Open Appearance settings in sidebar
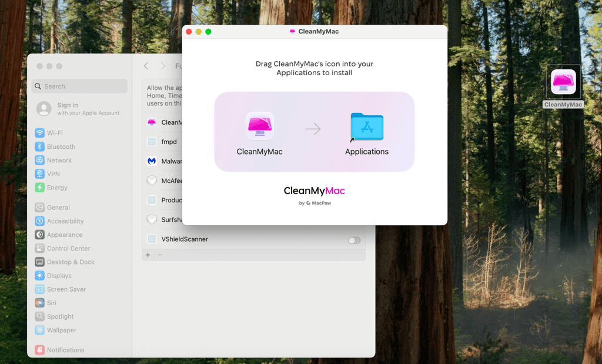Viewport: 602px width, 364px height. pos(58,235)
